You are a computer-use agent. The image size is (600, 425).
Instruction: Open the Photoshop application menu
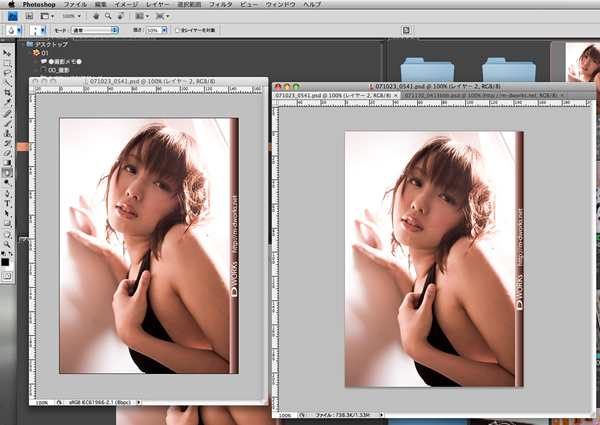(x=39, y=5)
